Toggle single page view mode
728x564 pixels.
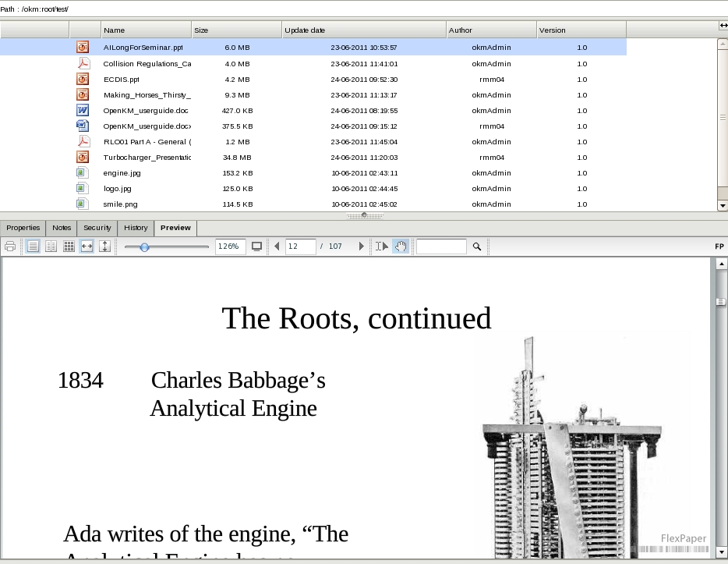pos(32,246)
